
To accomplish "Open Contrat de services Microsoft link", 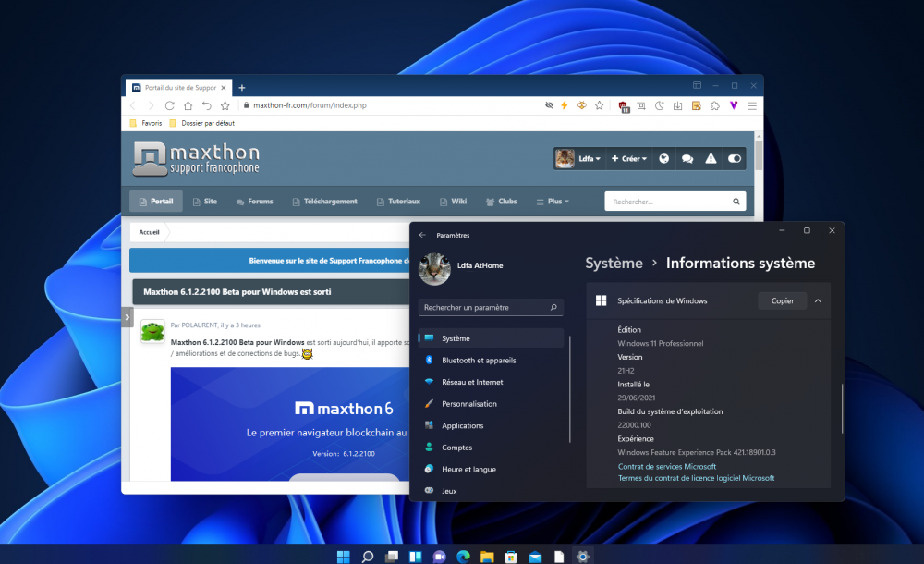I will (666, 467).
